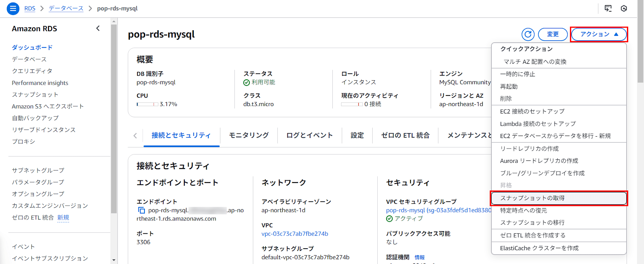Refresh the database details
This screenshot has height=264, width=644.
[x=528, y=34]
